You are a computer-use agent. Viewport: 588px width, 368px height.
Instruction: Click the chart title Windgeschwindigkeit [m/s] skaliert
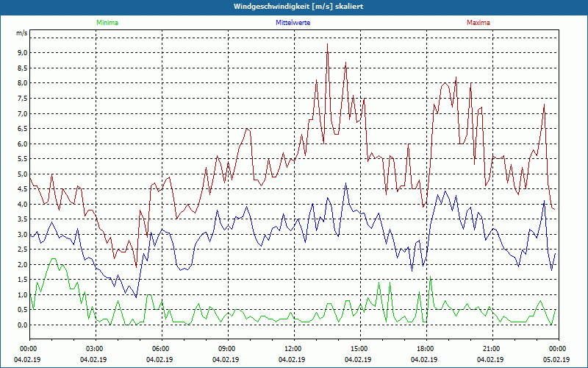[298, 7]
